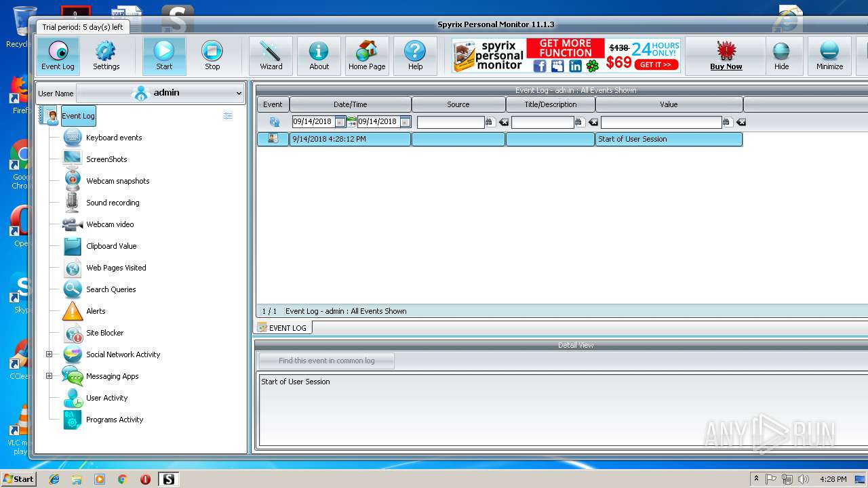This screenshot has width=868, height=488.
Task: Select User Activity category
Action: (106, 398)
